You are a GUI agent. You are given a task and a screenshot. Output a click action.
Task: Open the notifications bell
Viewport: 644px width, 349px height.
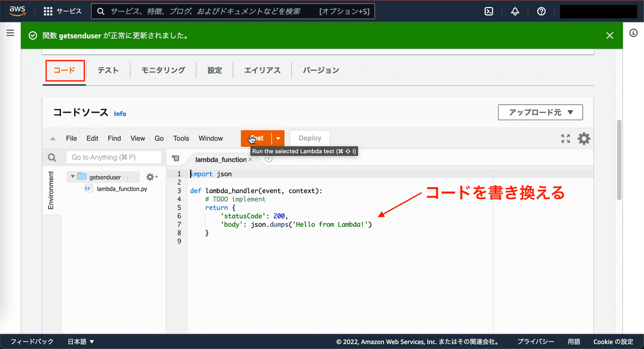tap(515, 11)
